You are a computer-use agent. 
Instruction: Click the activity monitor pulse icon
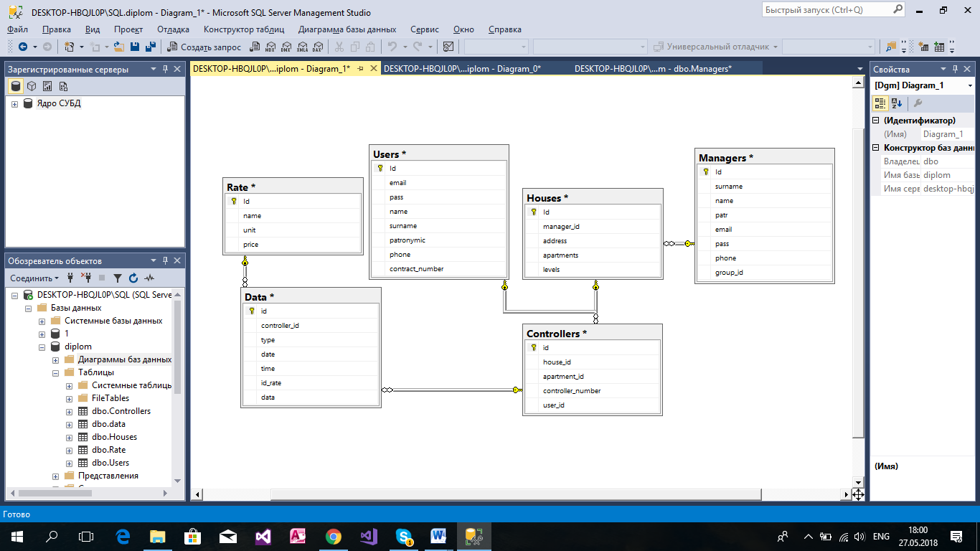tap(149, 278)
